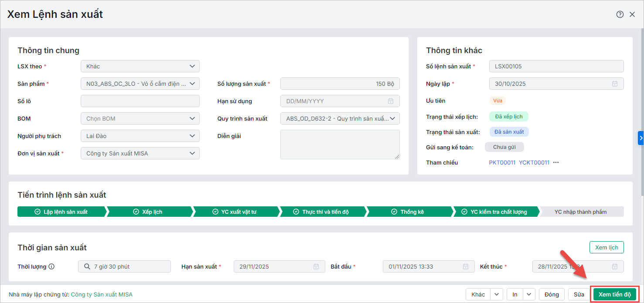
Task: Expand the arrow beside the Khác button
Action: [497, 295]
